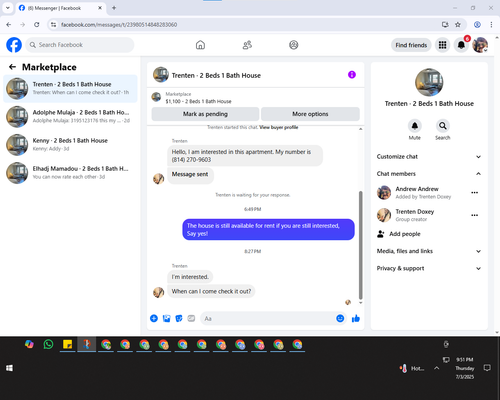Image resolution: width=500 pixels, height=400 pixels.
Task: Open the Groups icon in top navigation
Action: [294, 45]
